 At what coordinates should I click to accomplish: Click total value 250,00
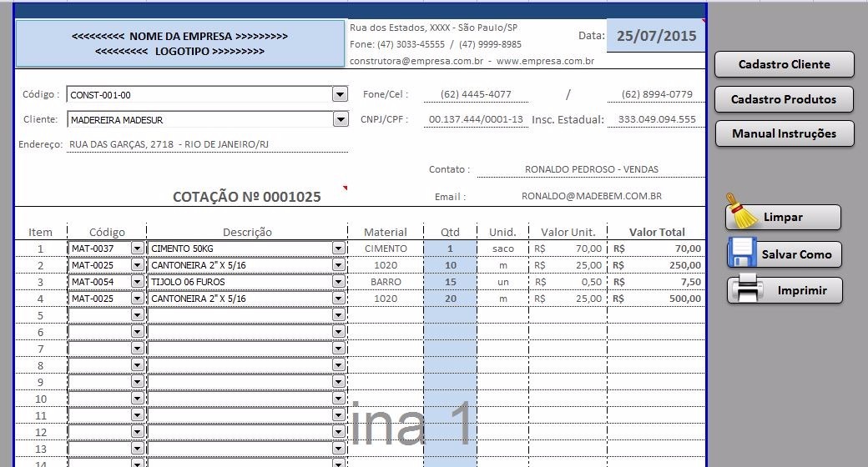click(684, 265)
